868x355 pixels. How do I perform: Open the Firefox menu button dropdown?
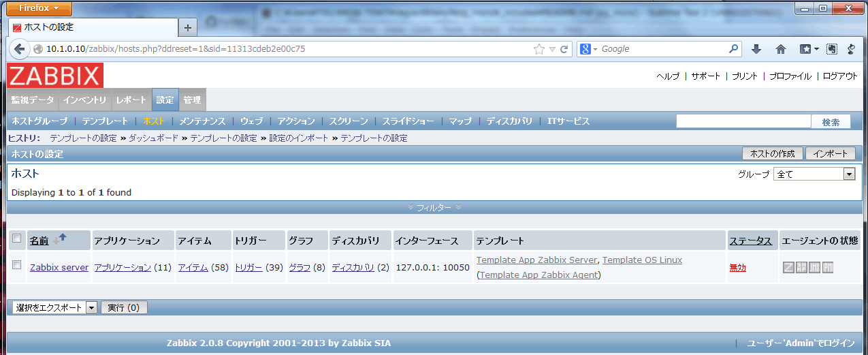pos(41,8)
